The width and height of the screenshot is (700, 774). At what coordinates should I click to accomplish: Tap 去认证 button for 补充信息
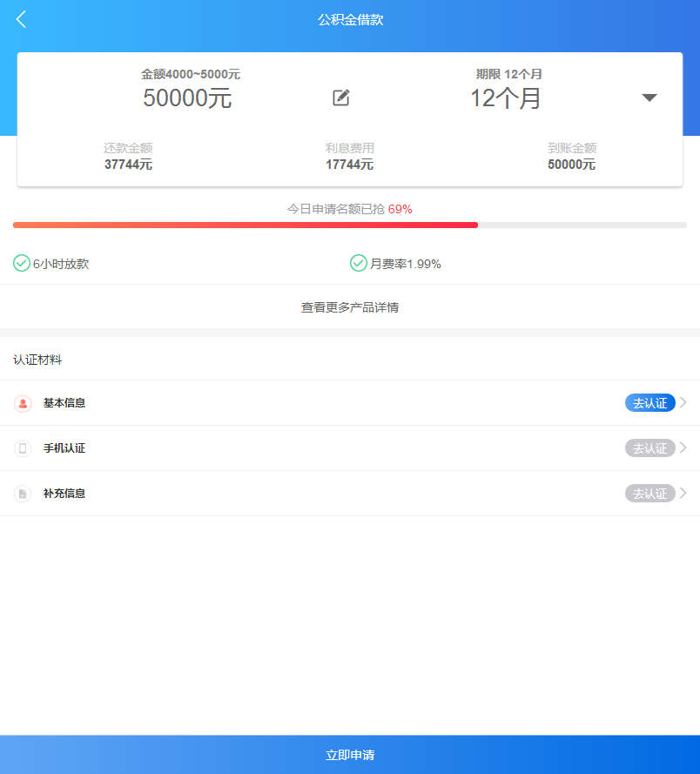[x=650, y=493]
